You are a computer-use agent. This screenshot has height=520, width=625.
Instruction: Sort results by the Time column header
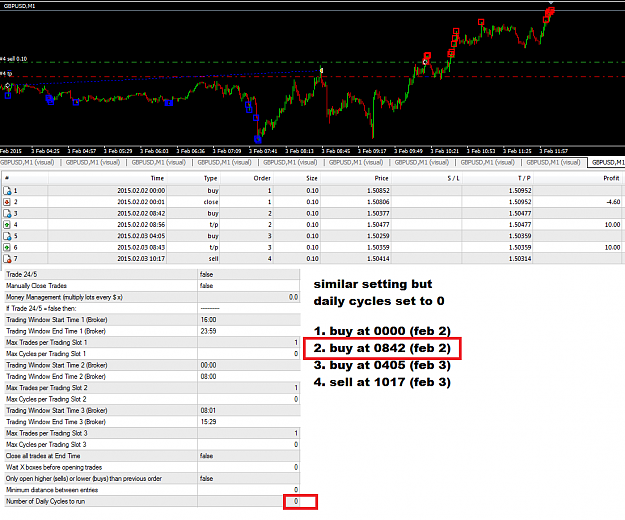pos(157,178)
